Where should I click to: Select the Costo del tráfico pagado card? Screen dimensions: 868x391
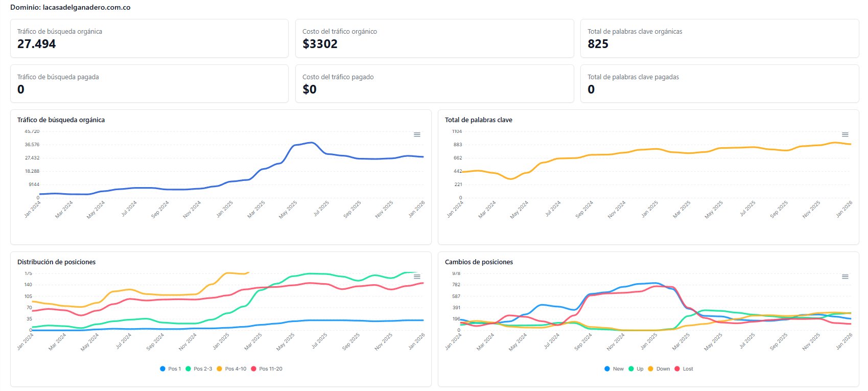coord(434,83)
